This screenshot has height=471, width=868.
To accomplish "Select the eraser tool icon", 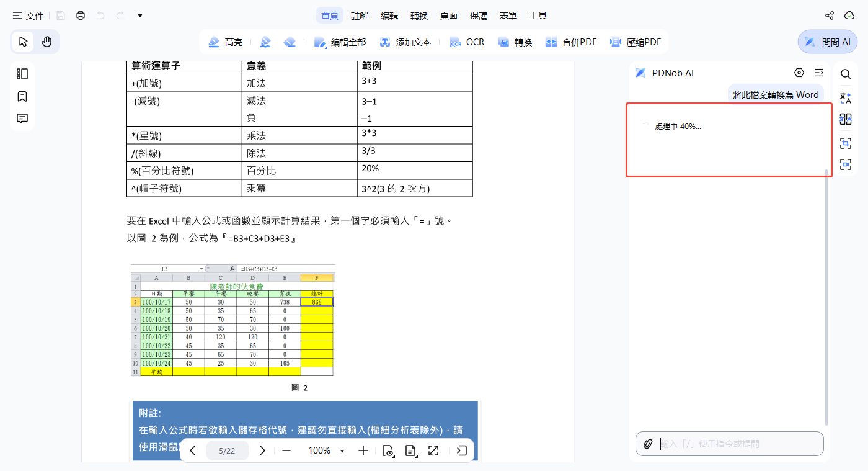I will 290,42.
